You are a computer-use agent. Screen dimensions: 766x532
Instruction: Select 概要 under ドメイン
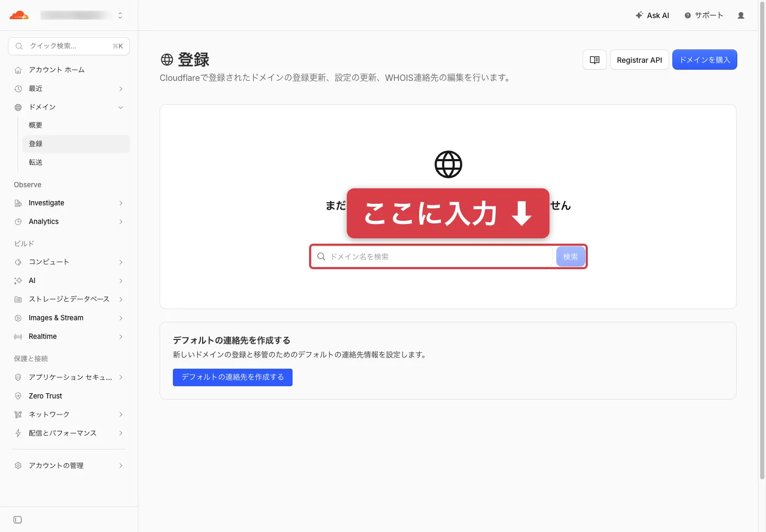pos(76,126)
